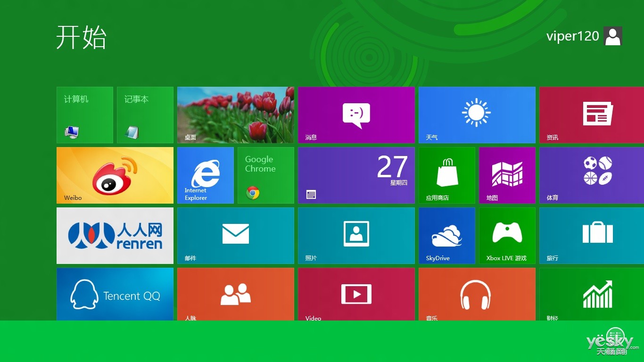
Task: Open the 计算机 (Computer) tile
Action: click(85, 115)
